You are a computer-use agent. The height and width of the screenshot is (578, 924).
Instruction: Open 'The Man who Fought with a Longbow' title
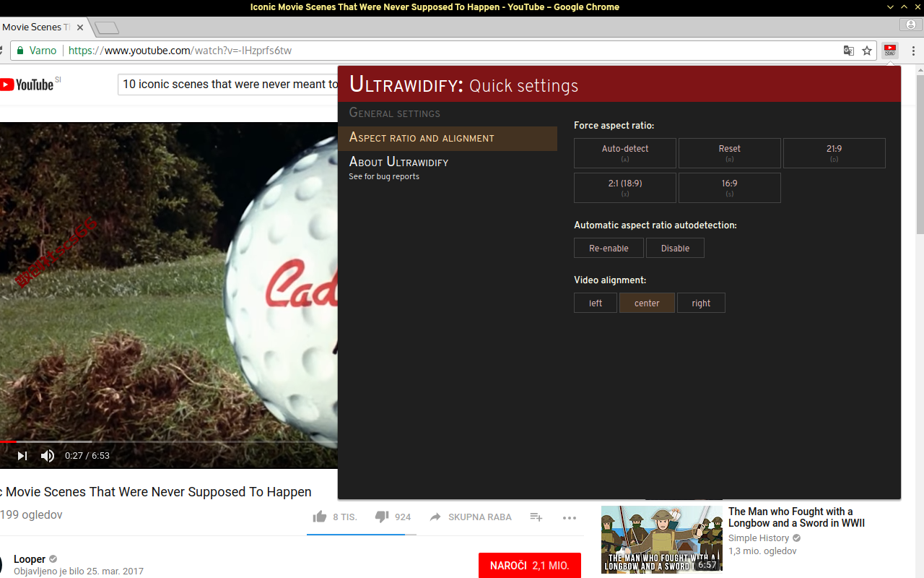pos(796,517)
